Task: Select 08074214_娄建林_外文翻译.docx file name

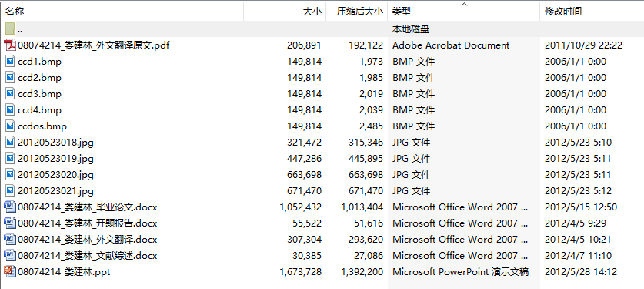Action: pos(88,240)
